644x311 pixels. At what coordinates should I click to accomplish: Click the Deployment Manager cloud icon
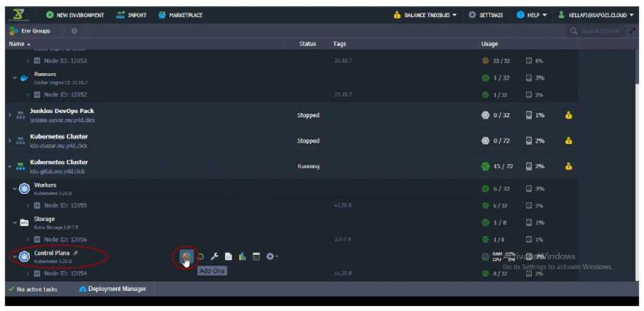click(x=82, y=289)
